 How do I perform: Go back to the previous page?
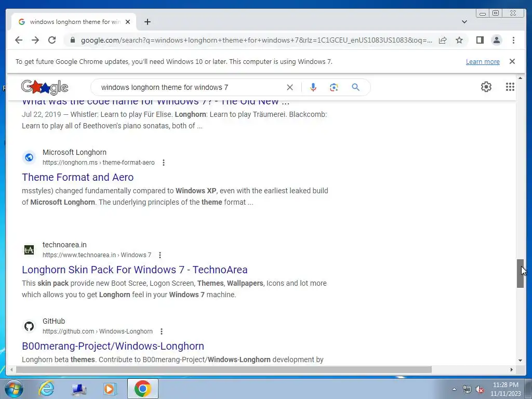pyautogui.click(x=19, y=40)
